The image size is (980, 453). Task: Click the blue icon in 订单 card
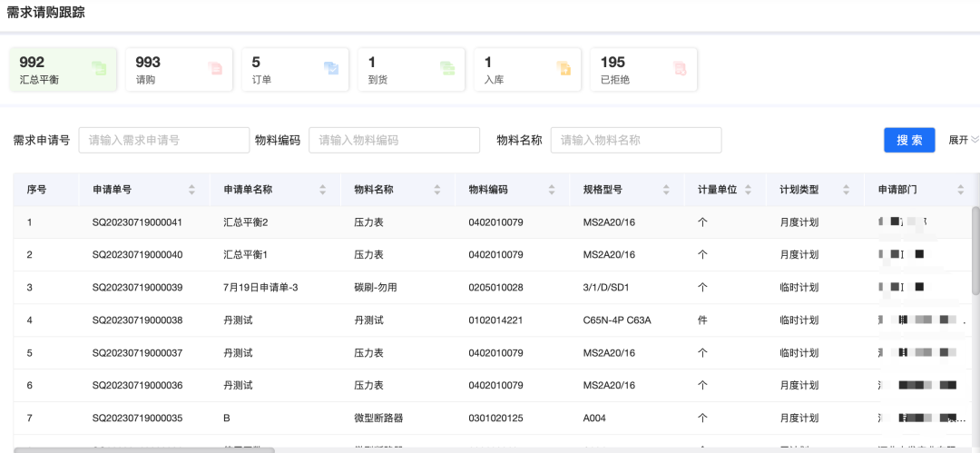(331, 69)
